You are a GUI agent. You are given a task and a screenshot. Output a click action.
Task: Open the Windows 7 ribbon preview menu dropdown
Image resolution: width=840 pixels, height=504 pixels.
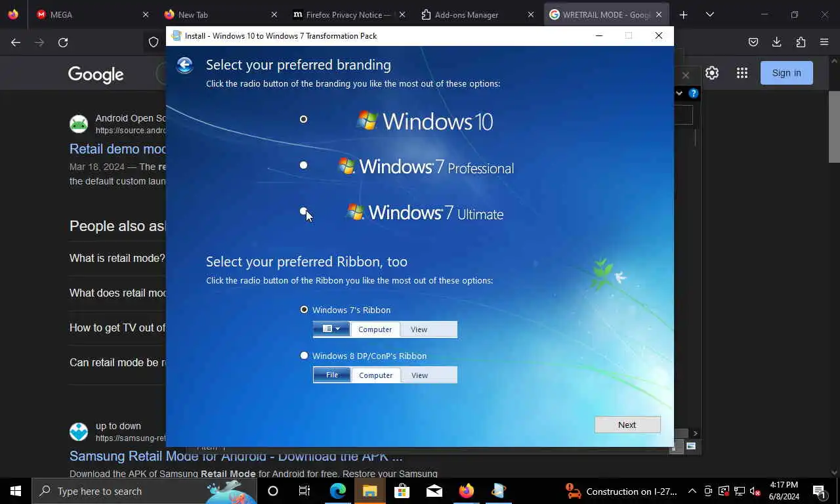pos(331,329)
